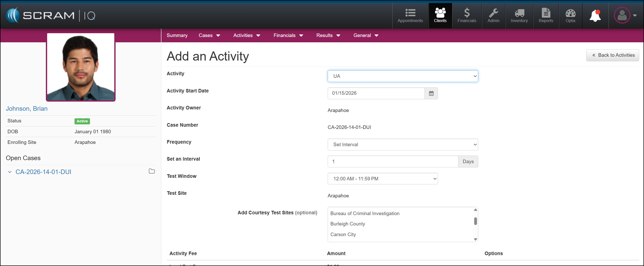Collapse the CA-2026-14-01-DUI case chevron

coord(10,172)
